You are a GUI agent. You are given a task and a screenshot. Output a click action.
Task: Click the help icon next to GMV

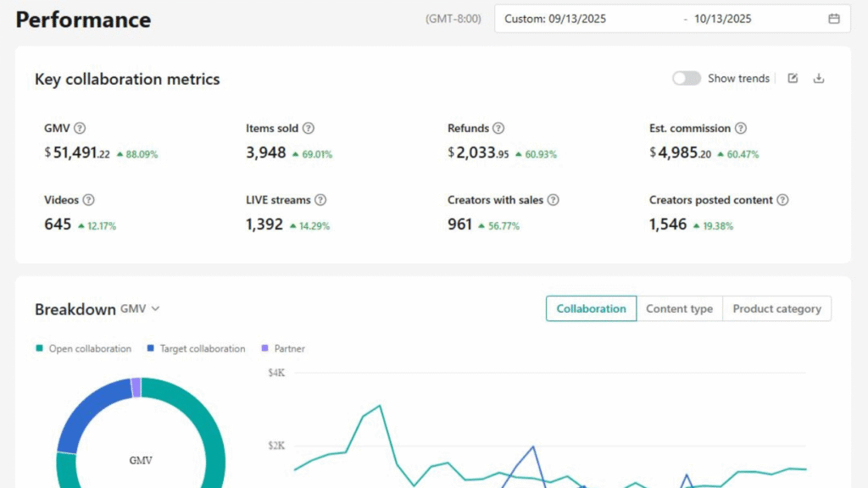point(80,128)
